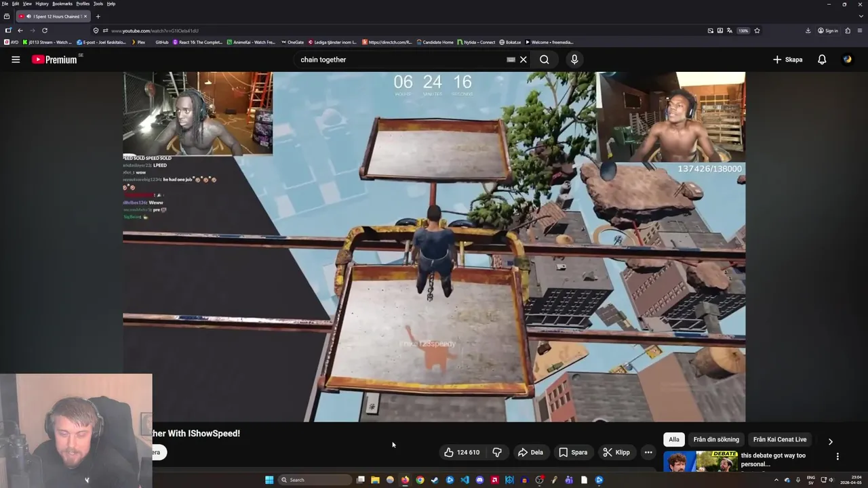Dislike the video with thumbs down
This screenshot has width=868, height=488.
click(x=497, y=452)
